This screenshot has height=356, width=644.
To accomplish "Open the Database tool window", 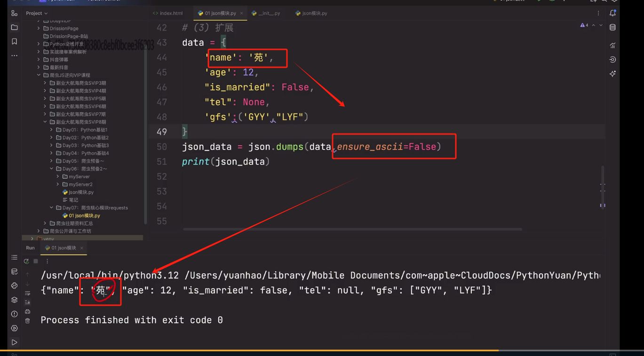I will click(612, 27).
